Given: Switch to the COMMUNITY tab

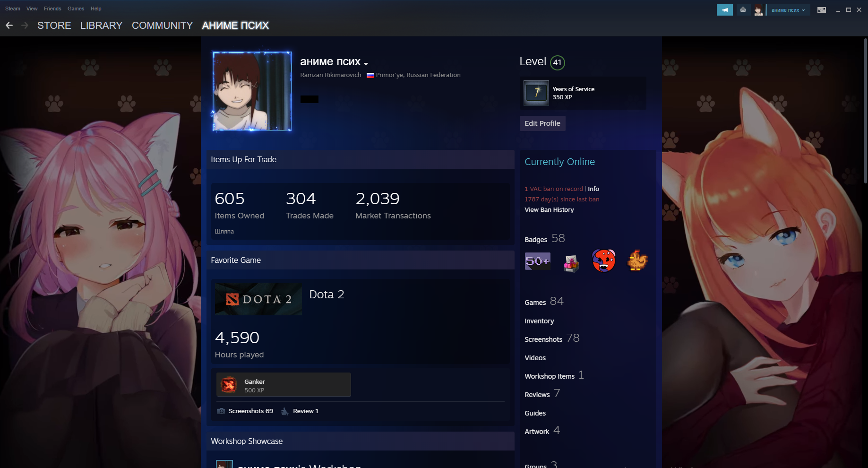Looking at the screenshot, I should (162, 26).
